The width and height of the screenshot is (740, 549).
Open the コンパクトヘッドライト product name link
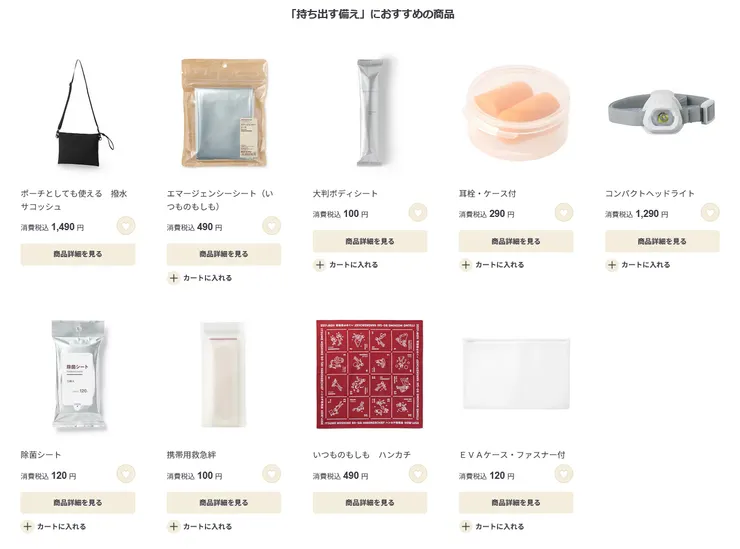point(650,194)
